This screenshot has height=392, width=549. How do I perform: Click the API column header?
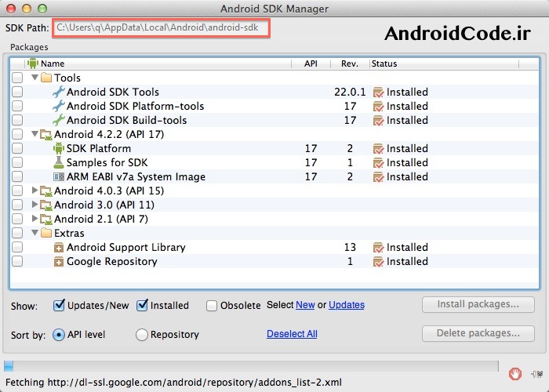click(311, 64)
